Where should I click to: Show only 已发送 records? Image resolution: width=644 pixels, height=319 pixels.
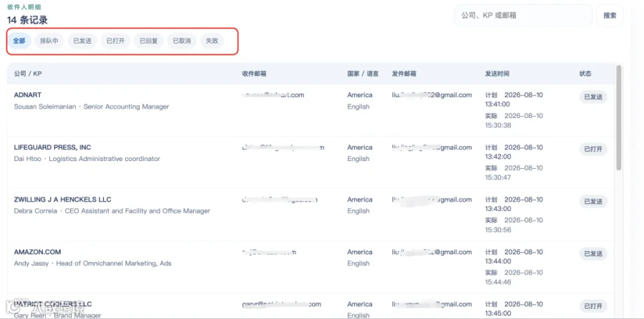click(82, 41)
